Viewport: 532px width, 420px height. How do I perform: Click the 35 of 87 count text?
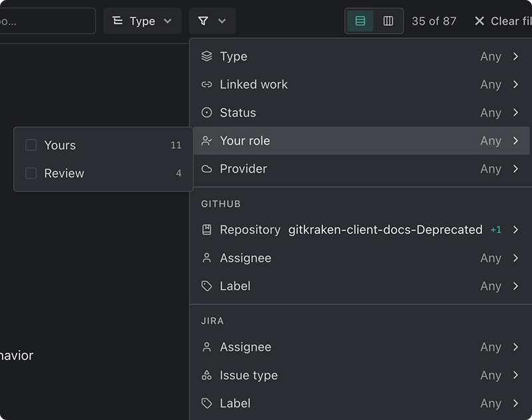click(x=434, y=21)
